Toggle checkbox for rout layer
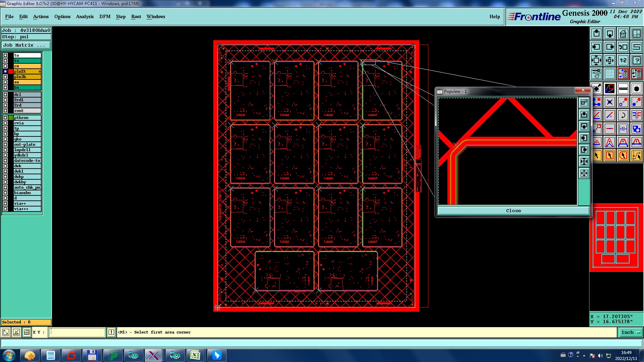The height and width of the screenshot is (362, 644). (x=5, y=111)
